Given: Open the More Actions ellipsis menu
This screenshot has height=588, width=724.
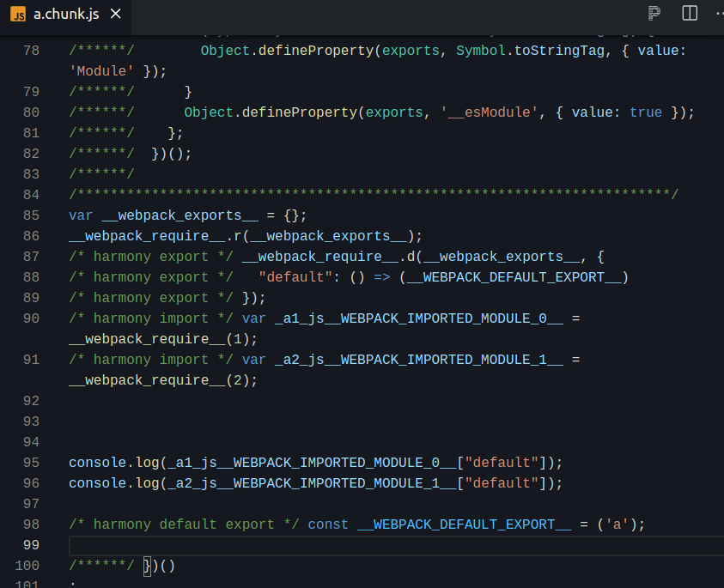Looking at the screenshot, I should [x=718, y=13].
